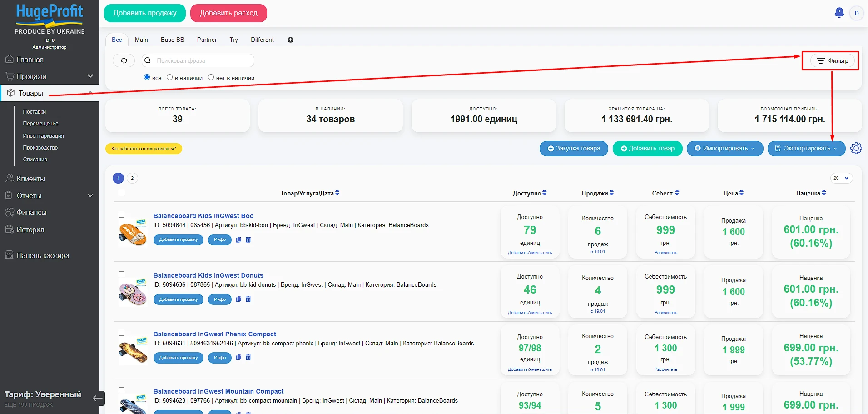Change rows per page dropdown showing 20
868x414 pixels.
pyautogui.click(x=841, y=178)
